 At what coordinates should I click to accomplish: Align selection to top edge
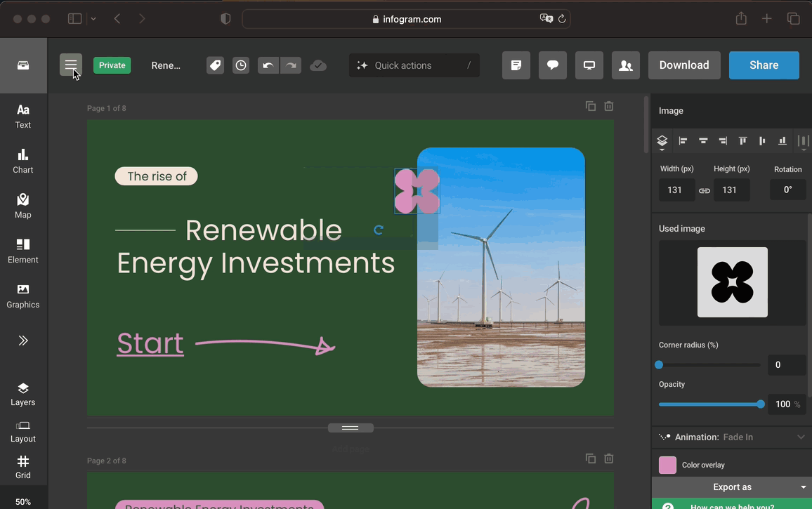pyautogui.click(x=742, y=141)
